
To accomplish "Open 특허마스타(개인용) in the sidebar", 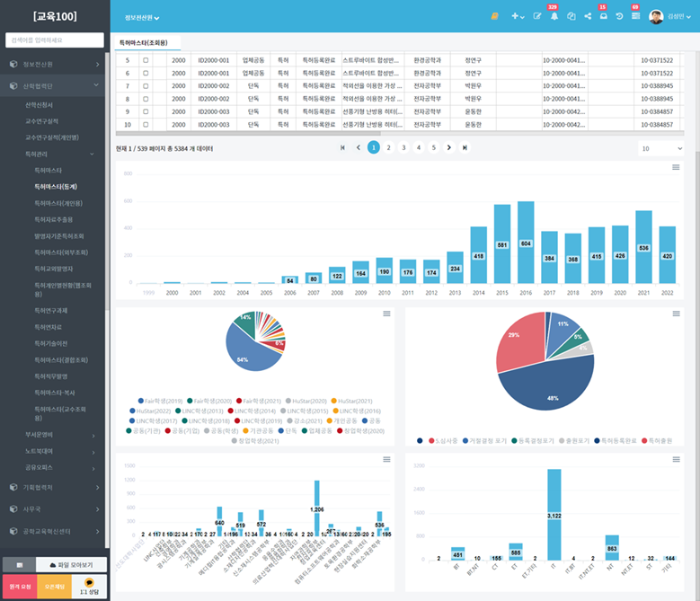I will (x=58, y=203).
